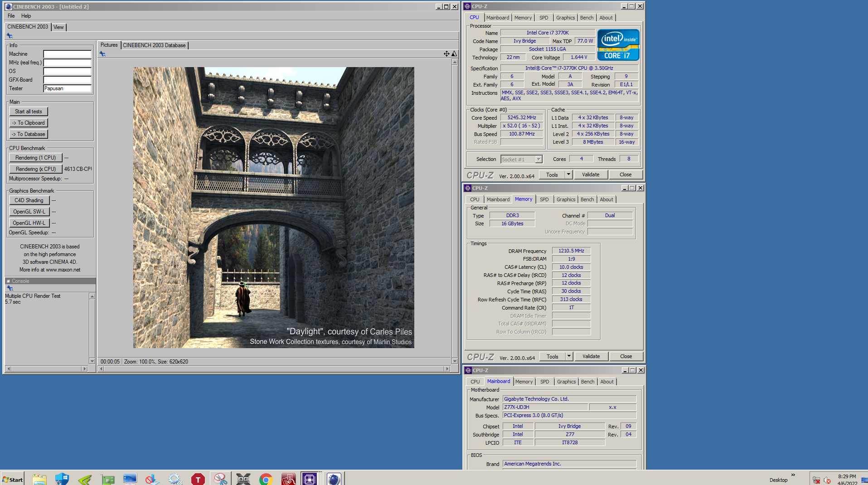Open Google Chrome from the taskbar
The width and height of the screenshot is (868, 485).
pos(266,479)
